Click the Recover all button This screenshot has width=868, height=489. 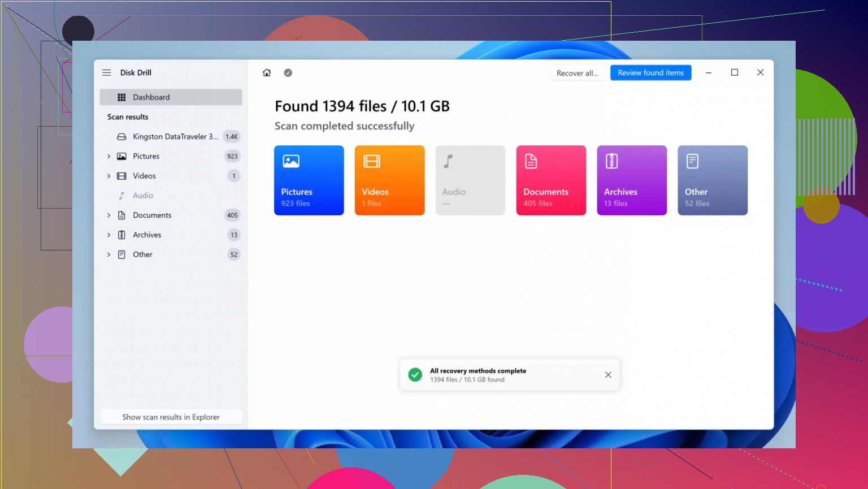point(576,73)
